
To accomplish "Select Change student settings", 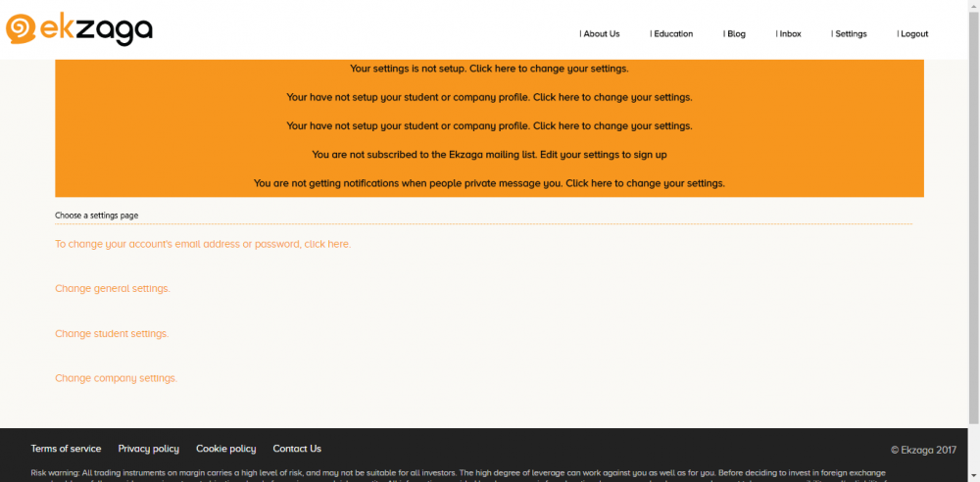I will [x=112, y=334].
